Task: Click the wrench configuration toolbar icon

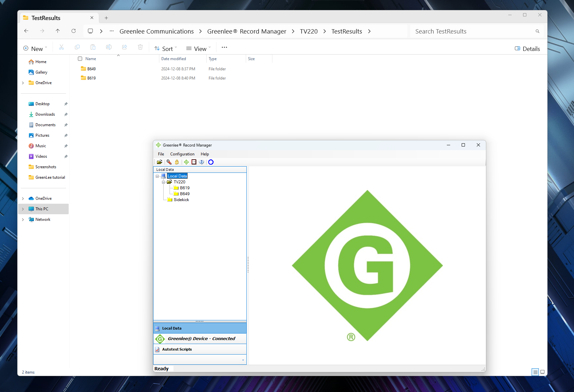Action: (169, 162)
